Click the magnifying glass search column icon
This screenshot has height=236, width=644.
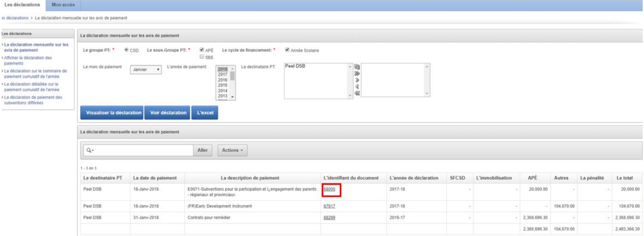click(x=89, y=149)
